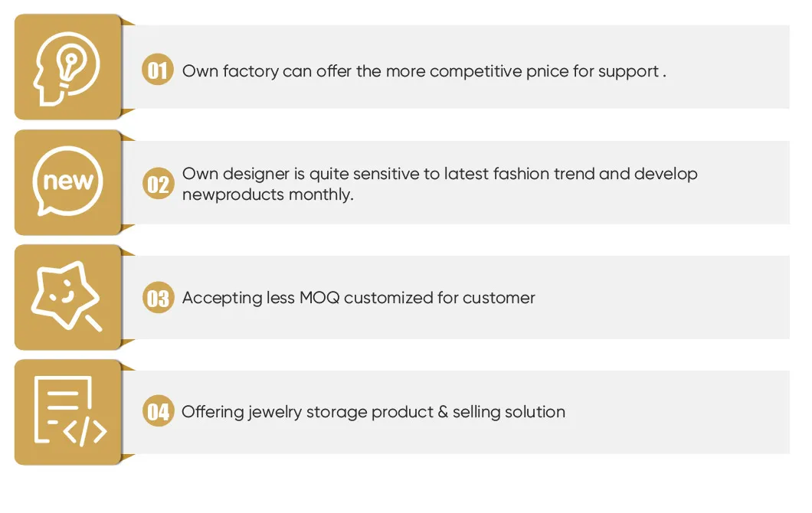Select the word "jewelry" in item four
Screen dimensions: 812x513
[x=274, y=412]
